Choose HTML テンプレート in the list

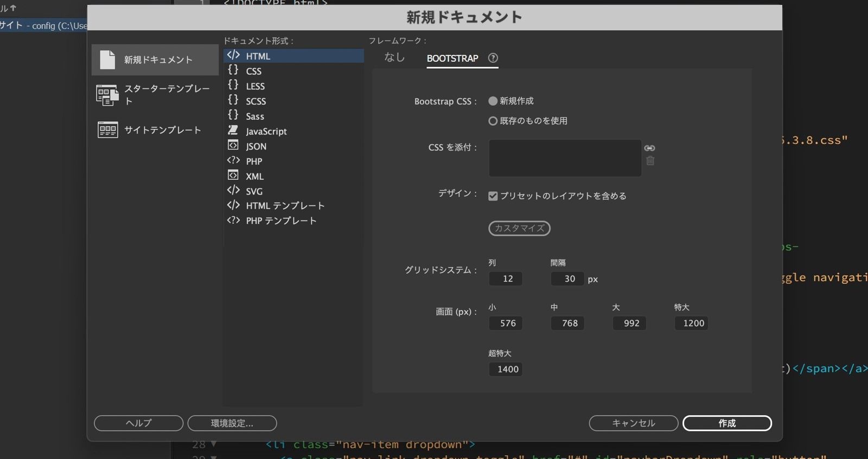tap(293, 206)
